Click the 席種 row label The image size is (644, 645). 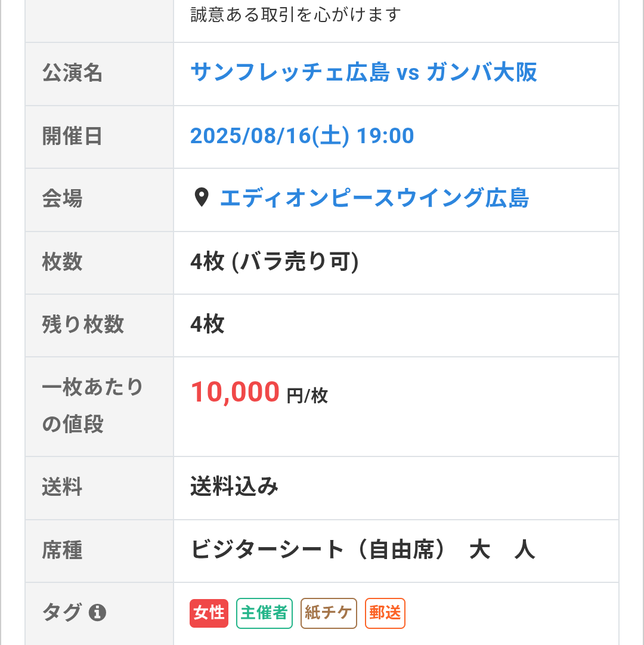62,550
